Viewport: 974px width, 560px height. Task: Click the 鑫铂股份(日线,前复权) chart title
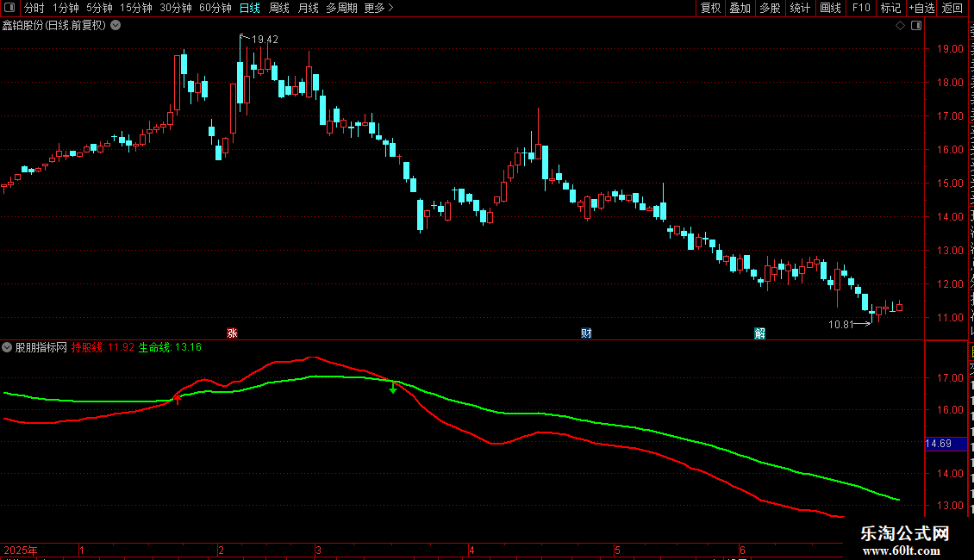(54, 25)
